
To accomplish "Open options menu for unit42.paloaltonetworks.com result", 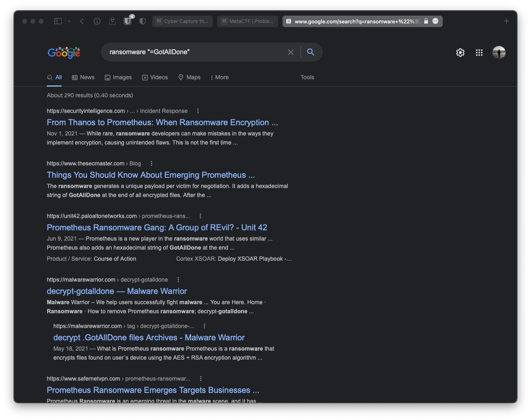I will coord(200,216).
